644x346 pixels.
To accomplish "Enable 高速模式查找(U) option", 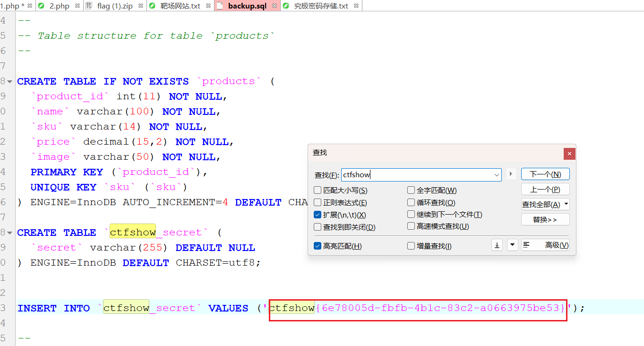I will [x=438, y=227].
